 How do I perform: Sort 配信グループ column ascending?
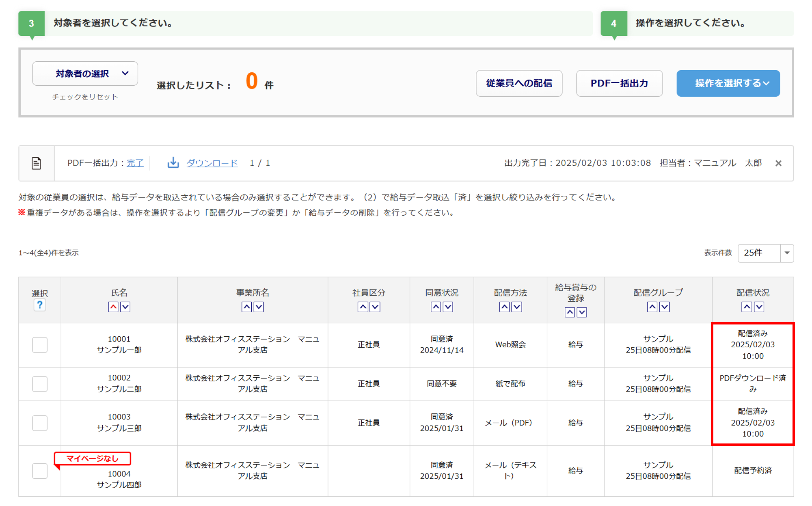(652, 307)
